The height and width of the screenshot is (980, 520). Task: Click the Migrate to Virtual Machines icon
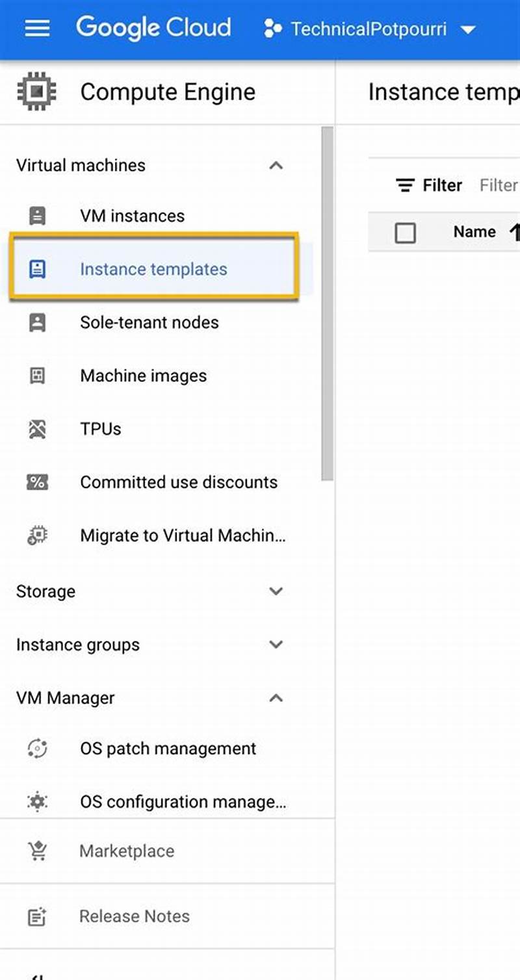[37, 535]
